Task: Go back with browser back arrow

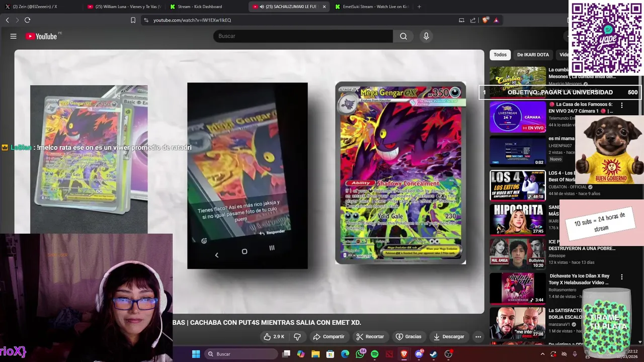Action: (x=7, y=20)
